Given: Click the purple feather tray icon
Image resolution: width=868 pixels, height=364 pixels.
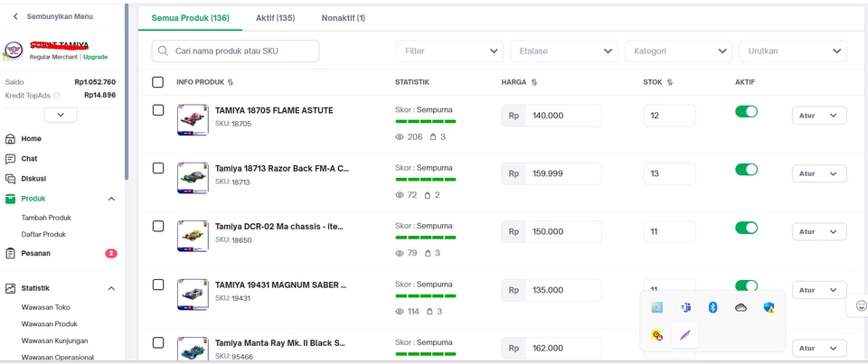Looking at the screenshot, I should tap(685, 335).
